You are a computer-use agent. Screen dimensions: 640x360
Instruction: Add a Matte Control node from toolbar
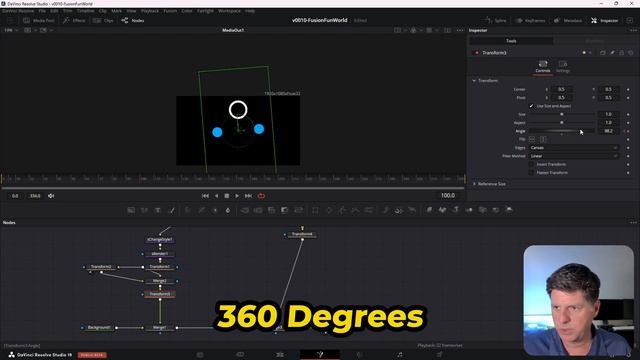click(x=271, y=210)
